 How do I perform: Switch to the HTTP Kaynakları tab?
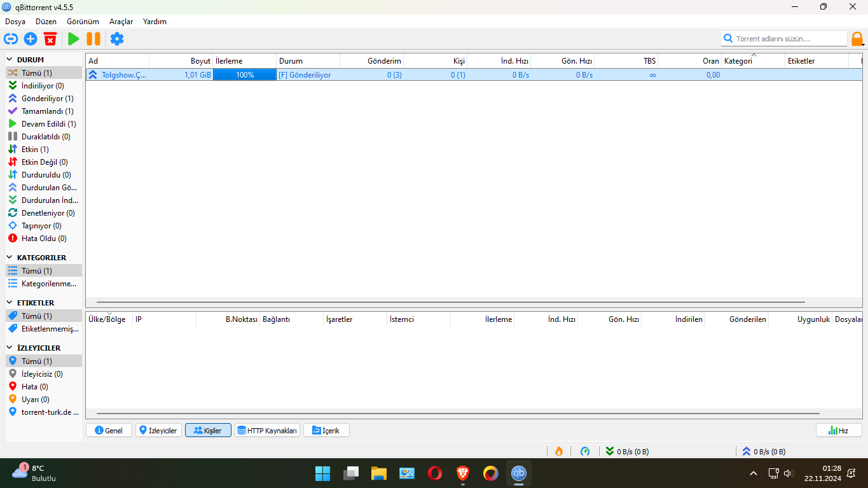267,431
